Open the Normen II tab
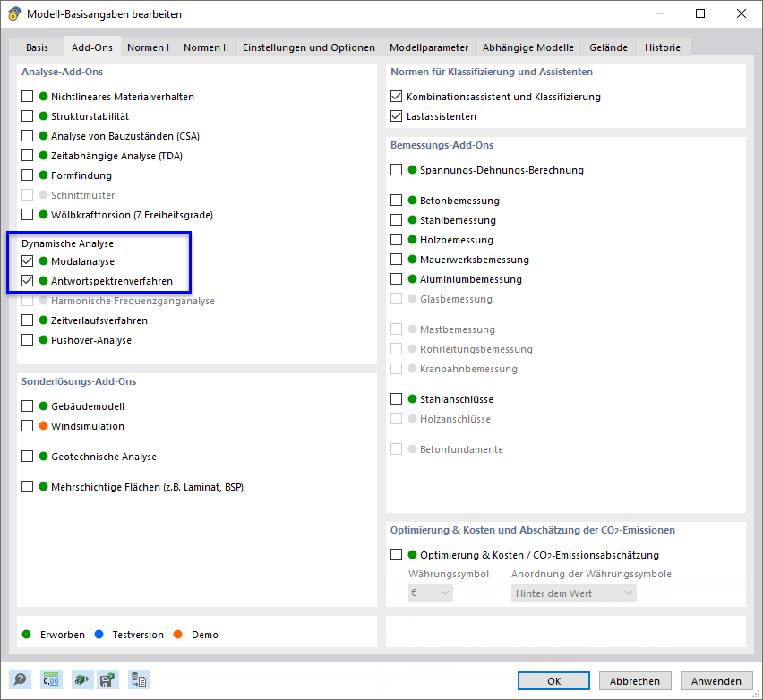The image size is (763, 700). [206, 47]
